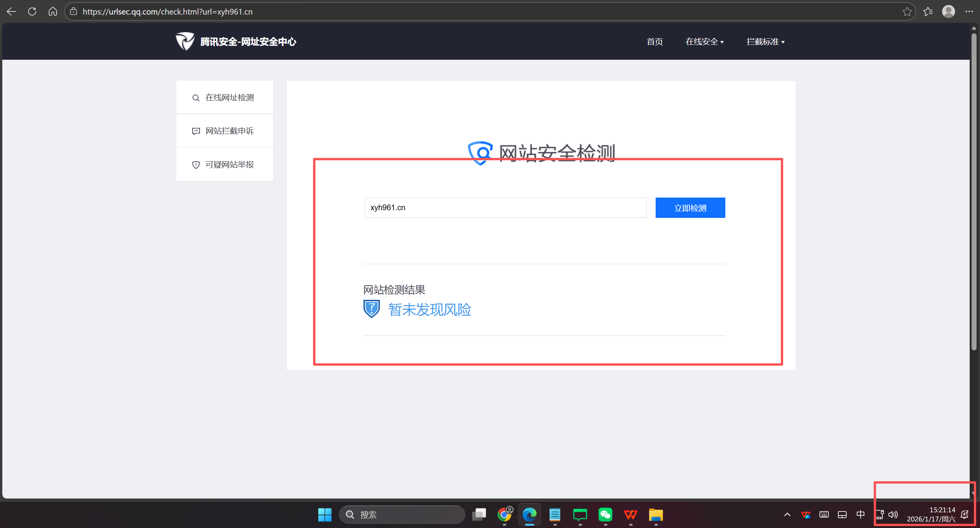Expand the 在线安全 dropdown menu
Viewport: 980px width, 528px height.
click(704, 42)
